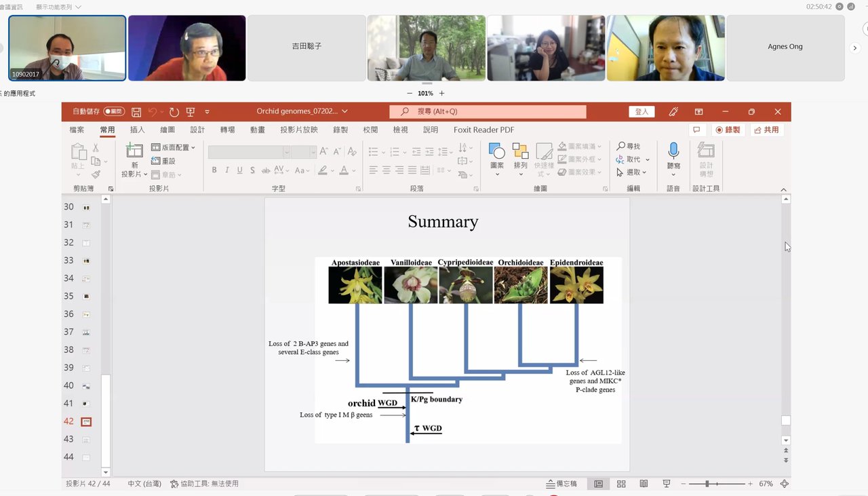Click the Redo arrow icon in the title bar
The image size is (868, 496).
click(x=174, y=112)
